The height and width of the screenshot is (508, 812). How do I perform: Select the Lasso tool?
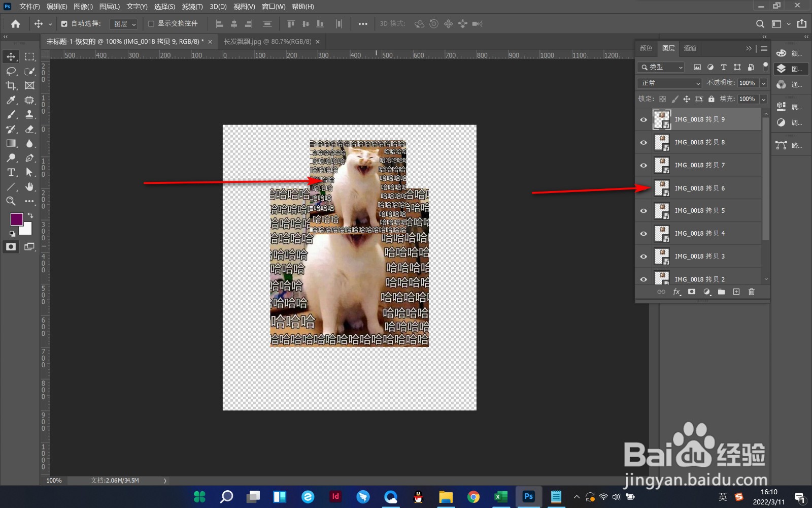[x=11, y=71]
